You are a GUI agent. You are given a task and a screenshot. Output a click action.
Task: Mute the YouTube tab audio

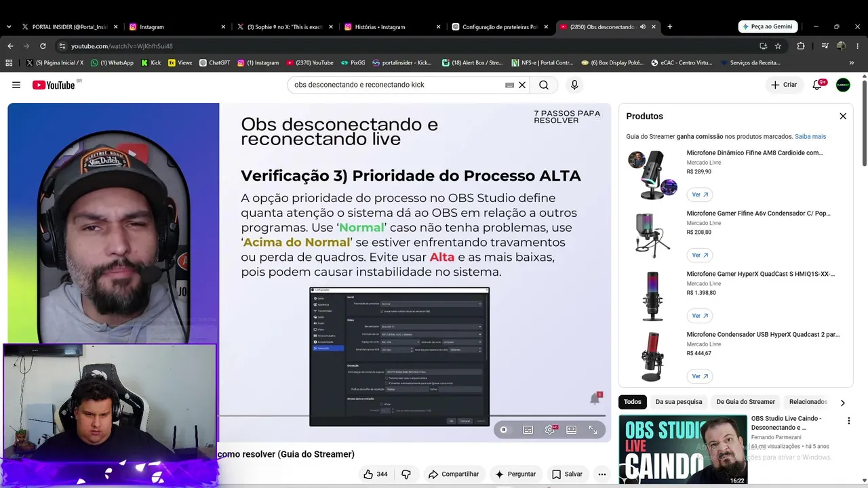click(643, 27)
